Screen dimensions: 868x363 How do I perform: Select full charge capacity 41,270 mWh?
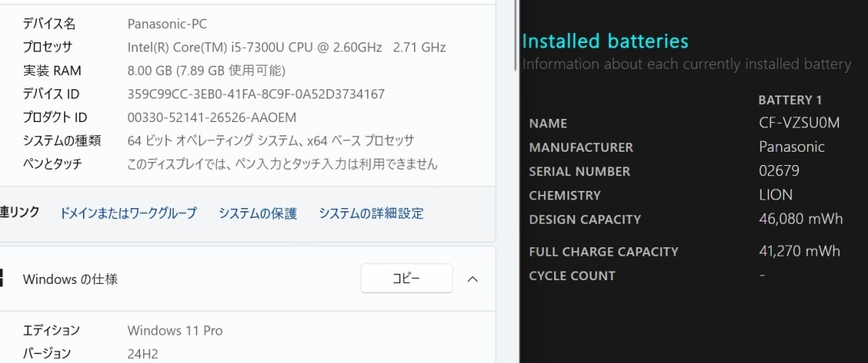799,250
